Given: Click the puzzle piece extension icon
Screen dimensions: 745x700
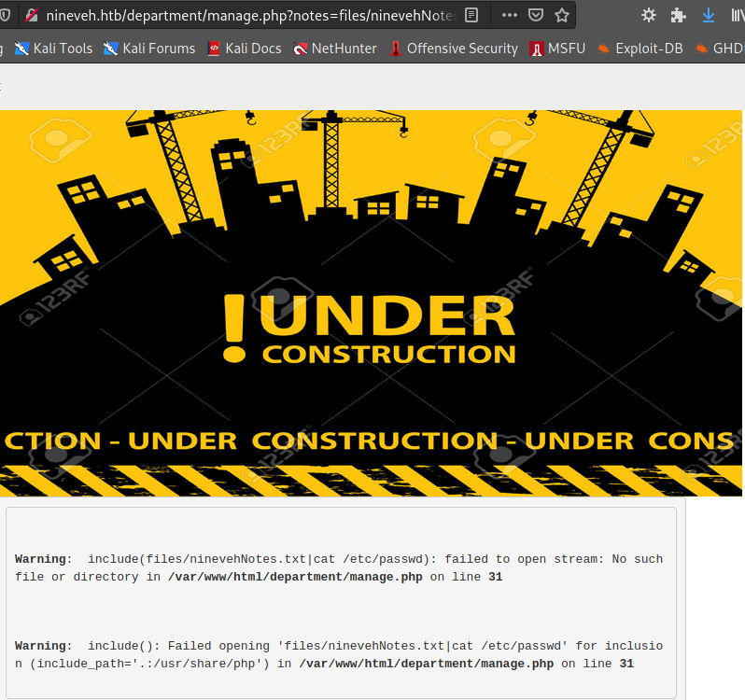Looking at the screenshot, I should pos(678,15).
